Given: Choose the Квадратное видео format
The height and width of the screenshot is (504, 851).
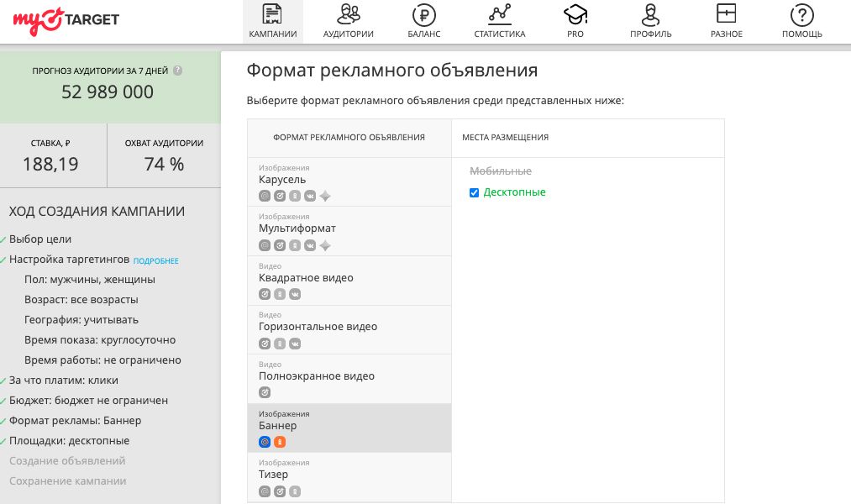Looking at the screenshot, I should 306,278.
